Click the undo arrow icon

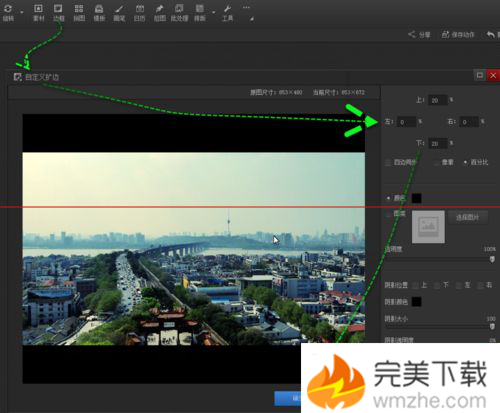[491, 34]
